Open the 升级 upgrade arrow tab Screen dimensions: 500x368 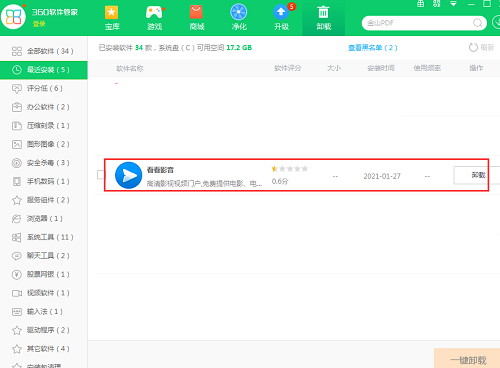[x=282, y=18]
